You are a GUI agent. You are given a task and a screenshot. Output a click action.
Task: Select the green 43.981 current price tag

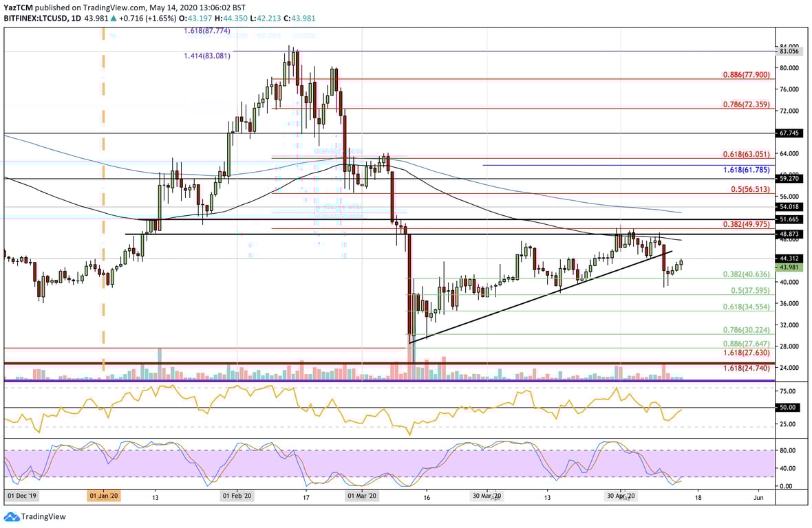coord(789,267)
